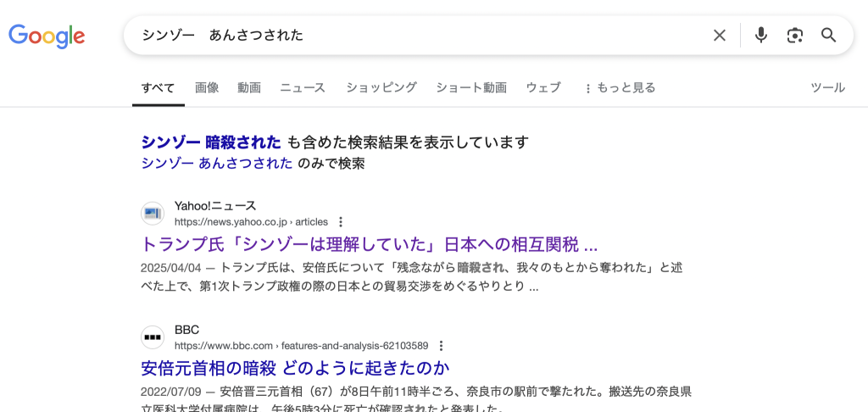
Task: Switch to the 動画 tab
Action: coord(249,87)
